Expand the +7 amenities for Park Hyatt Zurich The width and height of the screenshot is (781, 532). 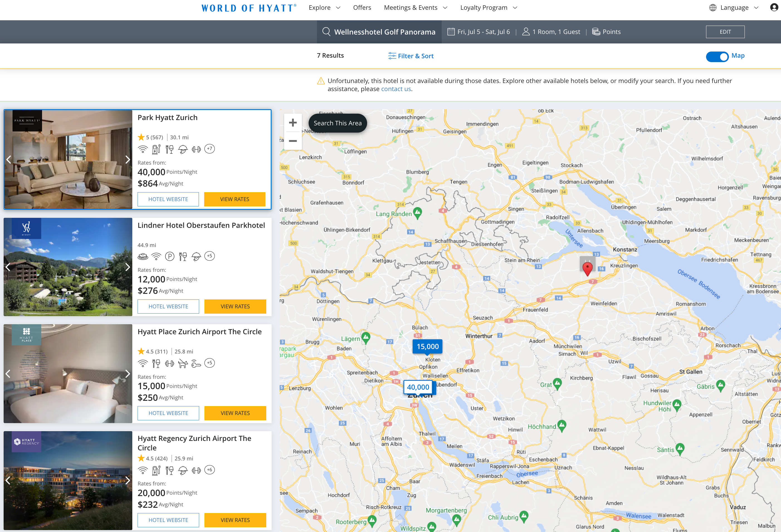click(209, 149)
